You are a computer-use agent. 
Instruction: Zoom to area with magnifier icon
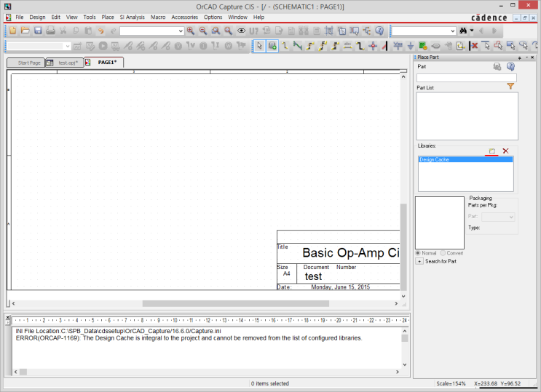point(216,31)
